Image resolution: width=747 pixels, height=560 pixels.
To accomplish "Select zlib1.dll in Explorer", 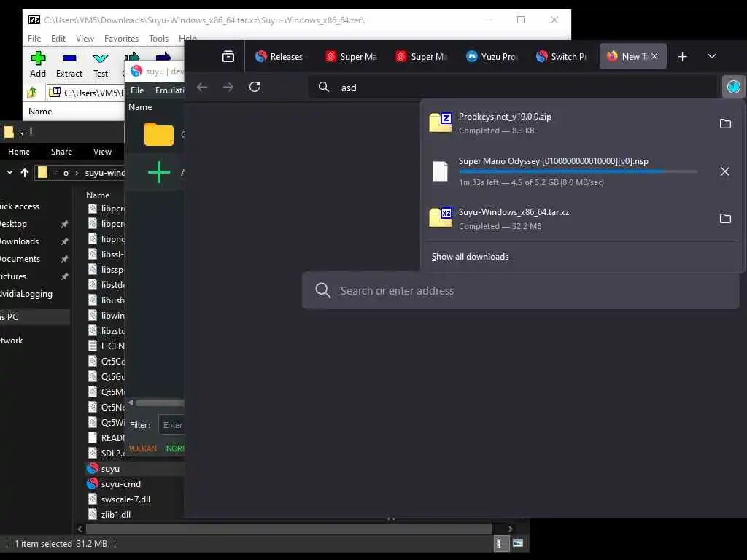I will (x=116, y=514).
